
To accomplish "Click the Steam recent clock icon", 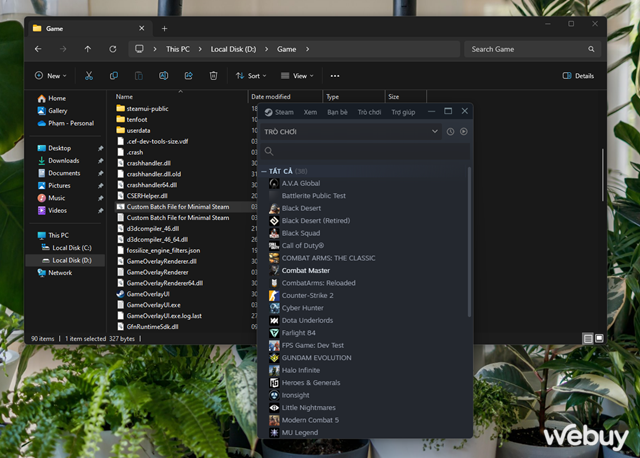I will click(450, 131).
